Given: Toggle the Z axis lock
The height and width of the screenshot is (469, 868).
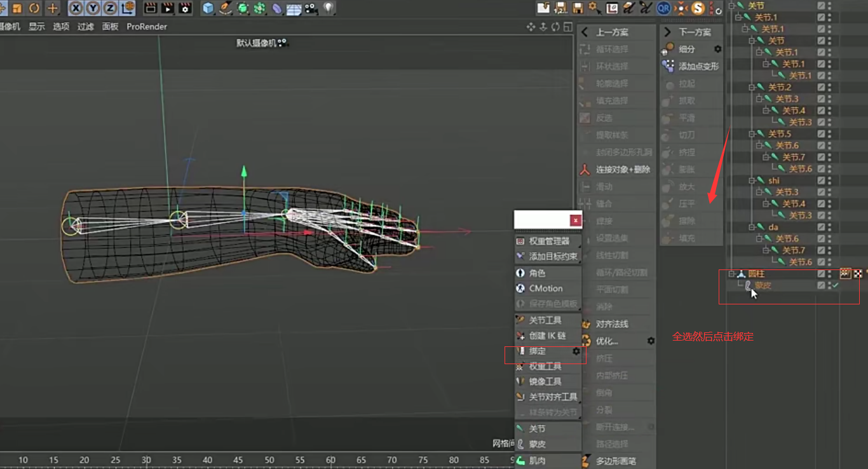Looking at the screenshot, I should (x=111, y=8).
